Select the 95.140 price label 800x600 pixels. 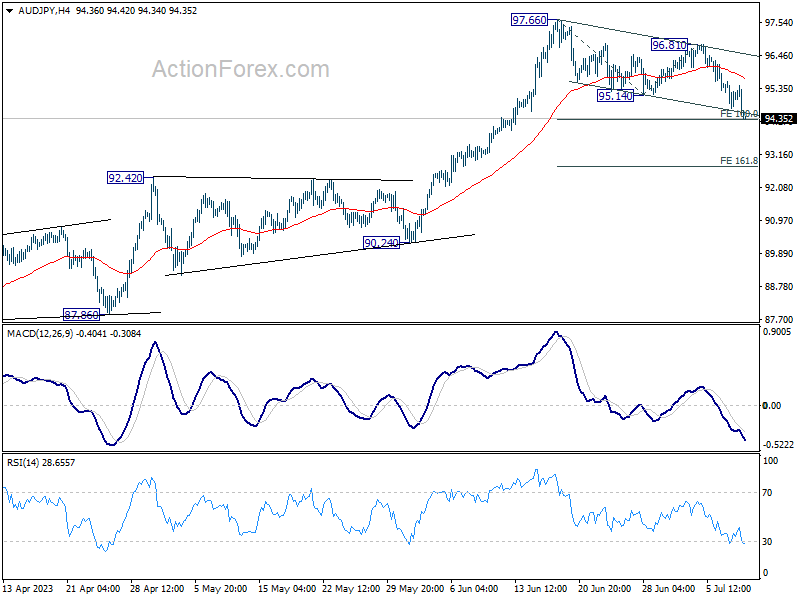[615, 96]
